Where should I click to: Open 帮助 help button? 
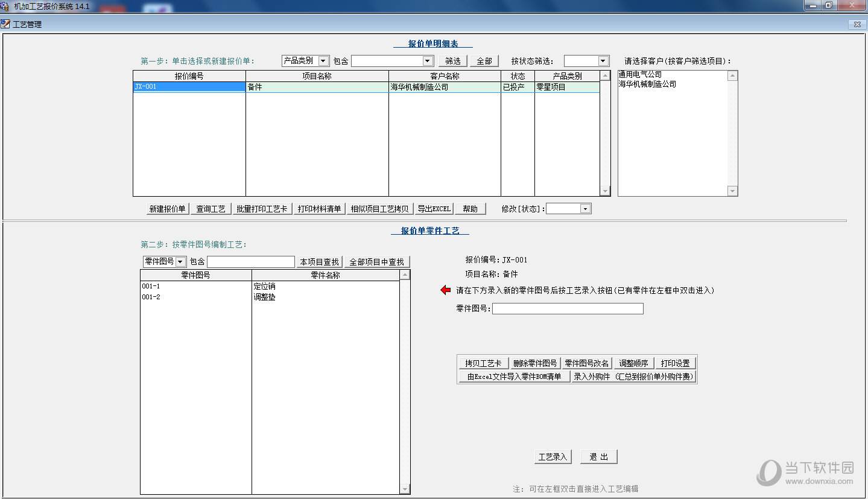(470, 209)
